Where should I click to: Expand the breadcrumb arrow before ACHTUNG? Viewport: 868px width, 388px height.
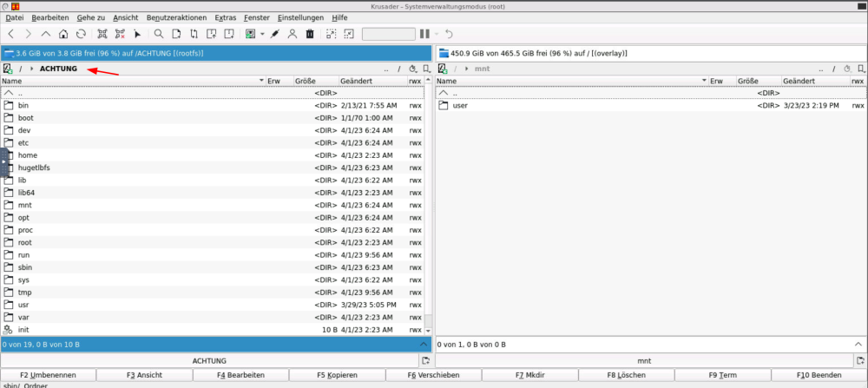tap(32, 69)
